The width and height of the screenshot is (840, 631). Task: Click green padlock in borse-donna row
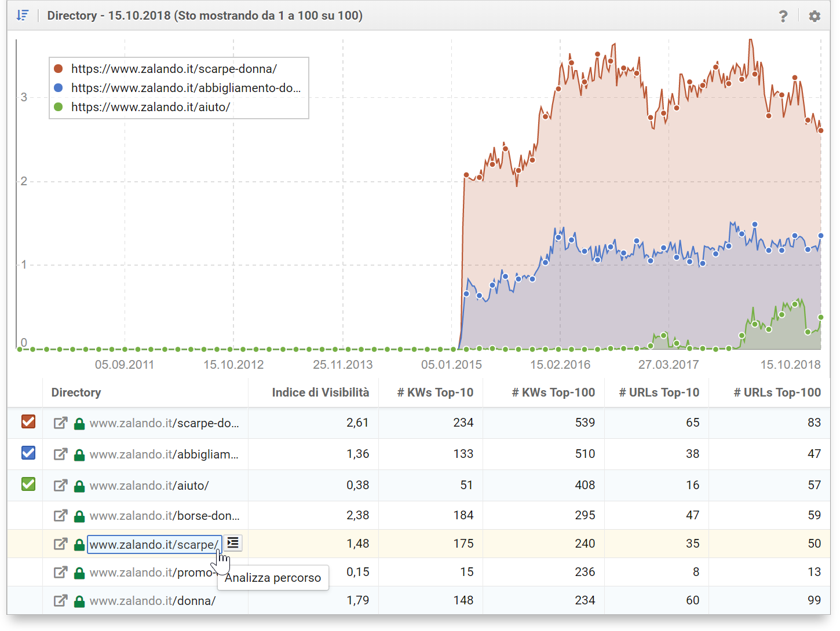tap(79, 516)
